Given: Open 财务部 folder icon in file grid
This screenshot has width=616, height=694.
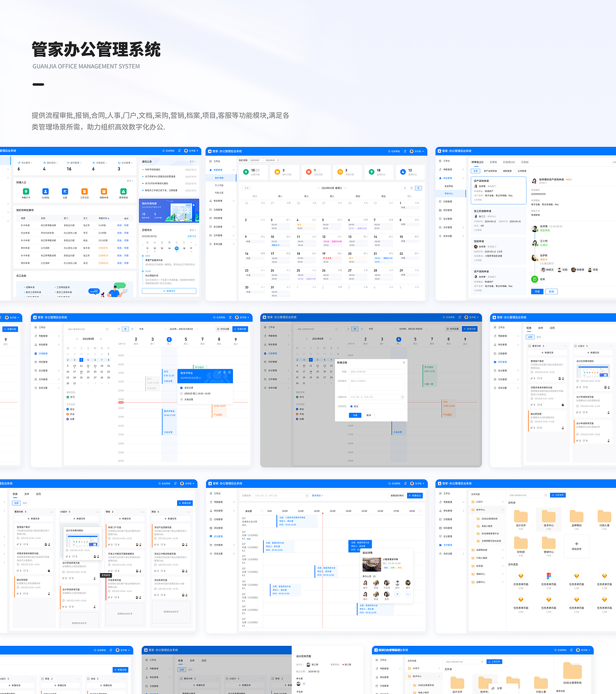Looking at the screenshot, I should tap(521, 543).
